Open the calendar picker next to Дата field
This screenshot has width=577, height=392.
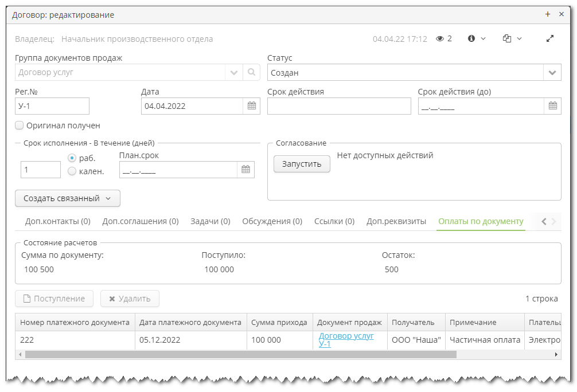[251, 105]
